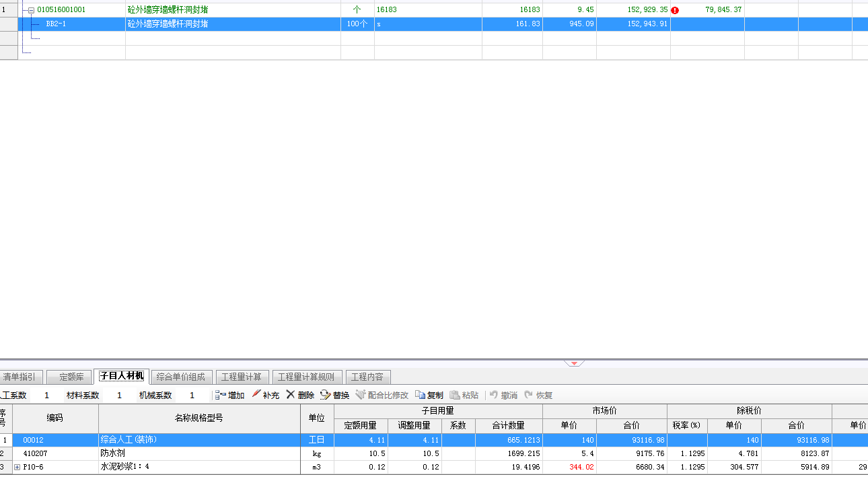
Task: Switch to the 工程量计算 tab
Action: [x=242, y=377]
